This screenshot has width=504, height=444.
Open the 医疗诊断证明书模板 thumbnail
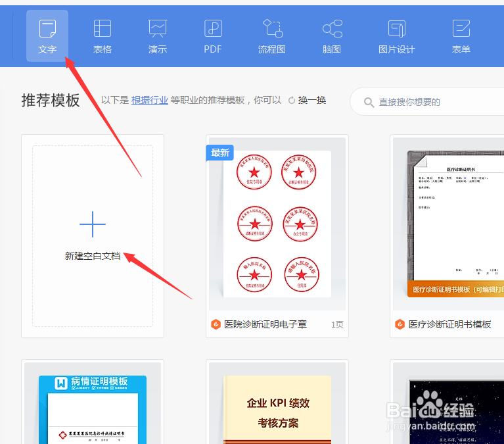[448, 224]
